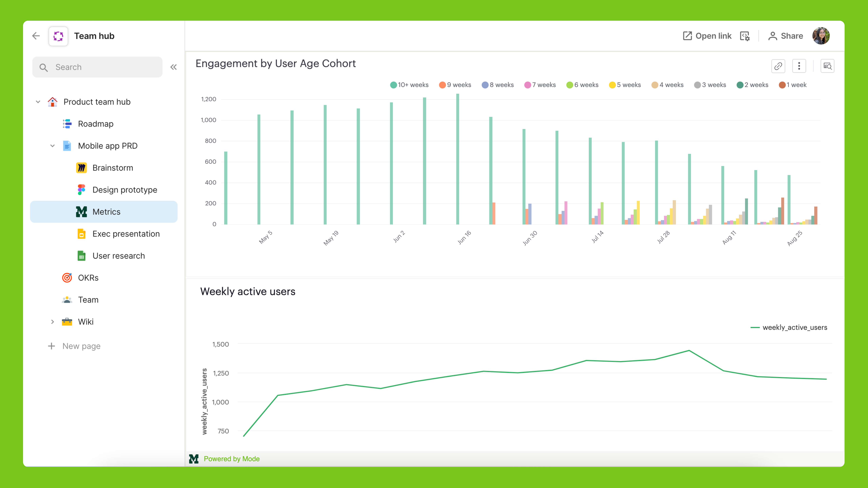Toggle 10+ weeks legend series
This screenshot has height=488, width=868.
pos(409,85)
